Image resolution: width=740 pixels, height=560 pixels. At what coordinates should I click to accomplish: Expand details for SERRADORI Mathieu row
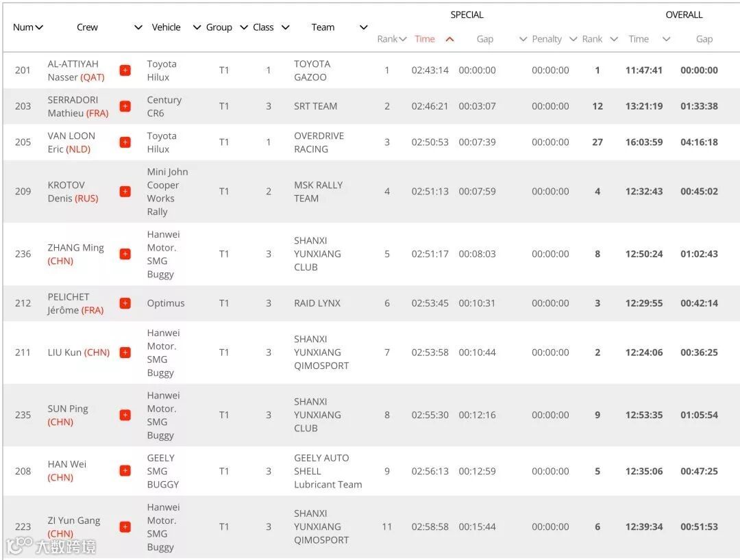click(x=125, y=106)
